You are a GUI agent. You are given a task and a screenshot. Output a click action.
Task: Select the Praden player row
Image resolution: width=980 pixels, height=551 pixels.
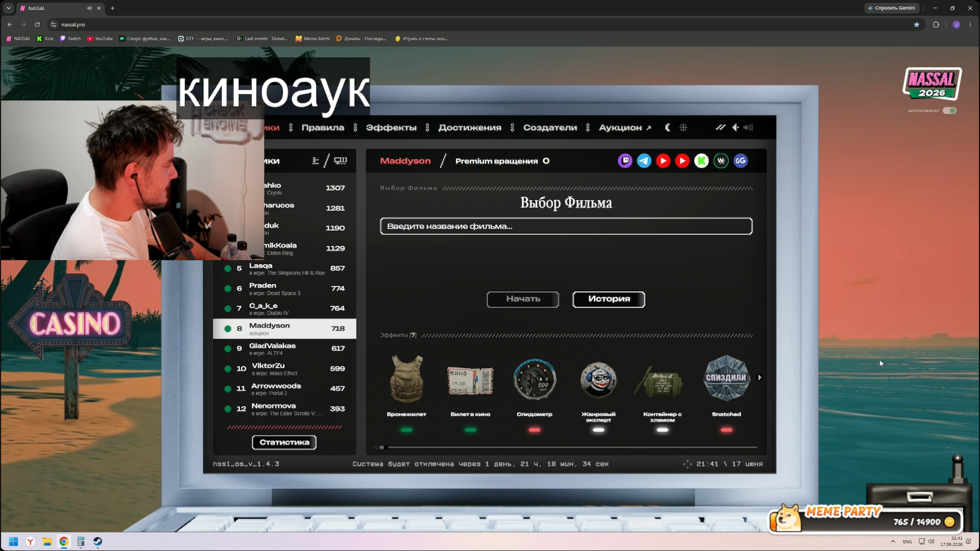tap(284, 289)
